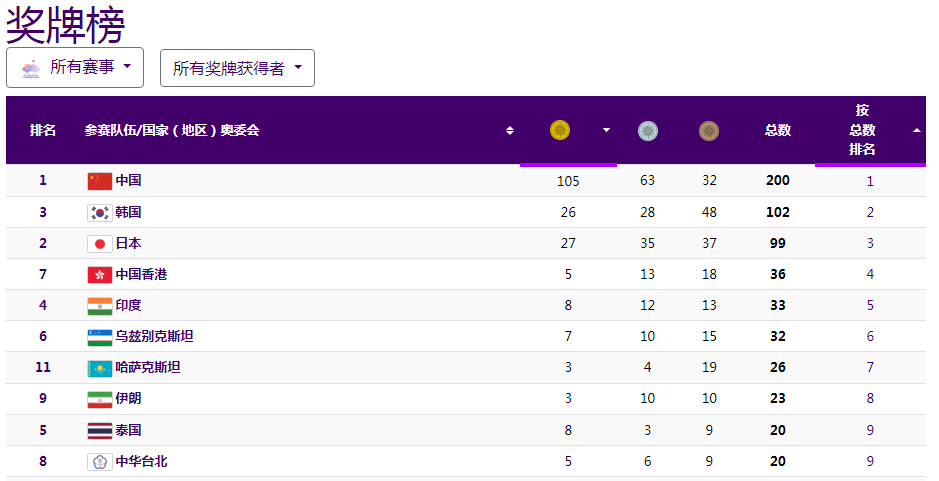Click the bronze medal column icon

709,130
